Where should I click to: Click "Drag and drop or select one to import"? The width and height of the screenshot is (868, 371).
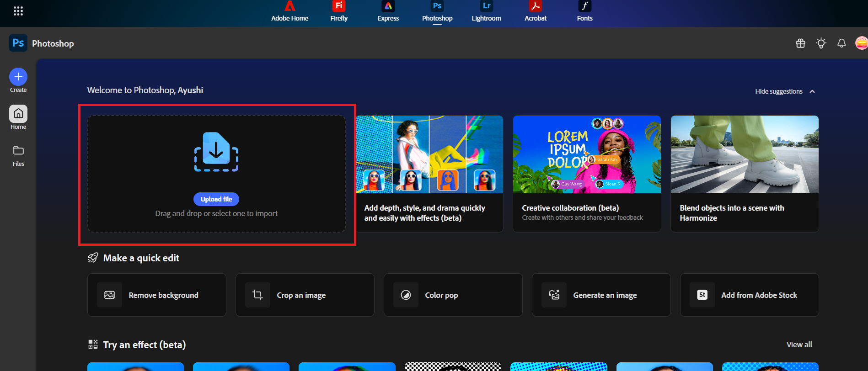(x=216, y=213)
